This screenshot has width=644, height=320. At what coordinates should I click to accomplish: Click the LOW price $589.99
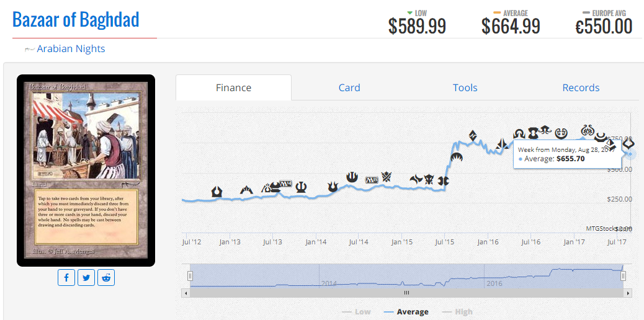pyautogui.click(x=417, y=26)
